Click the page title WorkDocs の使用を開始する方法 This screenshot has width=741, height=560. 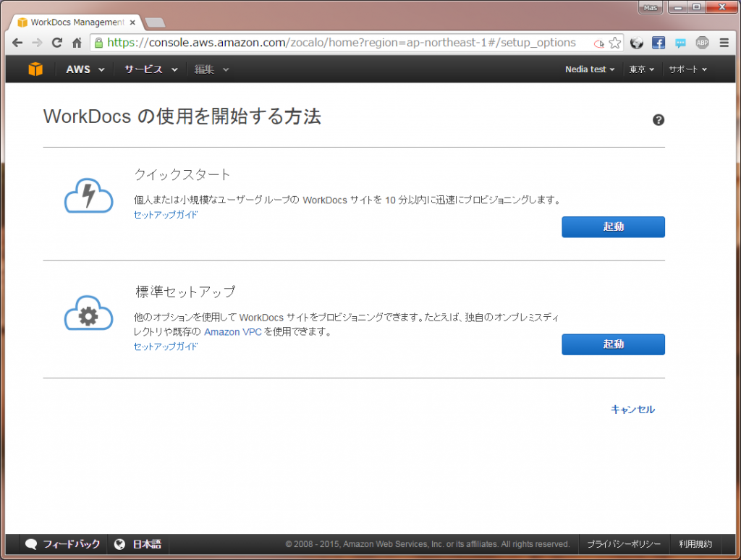(x=182, y=116)
